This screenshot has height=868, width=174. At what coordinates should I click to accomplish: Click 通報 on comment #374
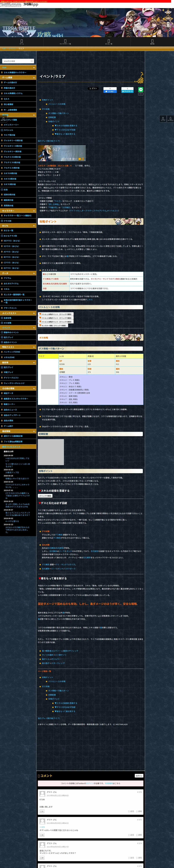tap(139, 858)
